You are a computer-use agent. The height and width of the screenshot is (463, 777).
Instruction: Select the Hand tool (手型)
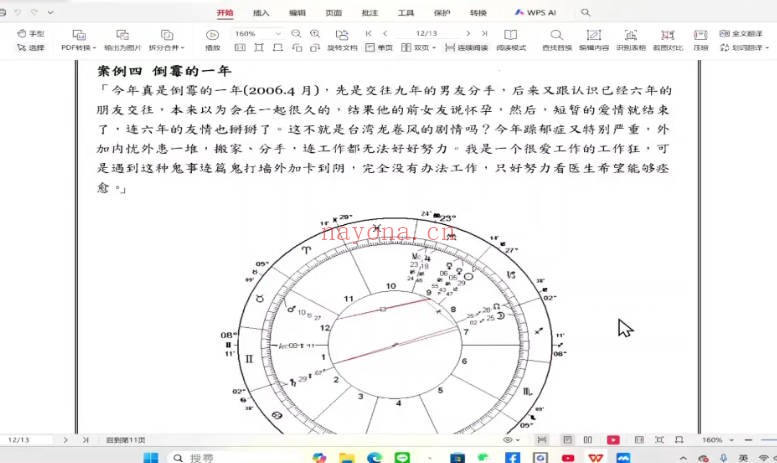(x=31, y=34)
